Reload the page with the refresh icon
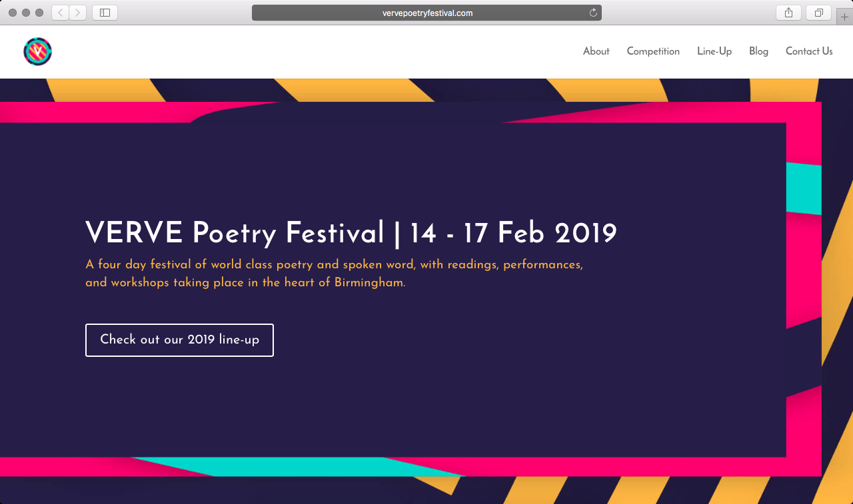The width and height of the screenshot is (853, 504). (593, 13)
